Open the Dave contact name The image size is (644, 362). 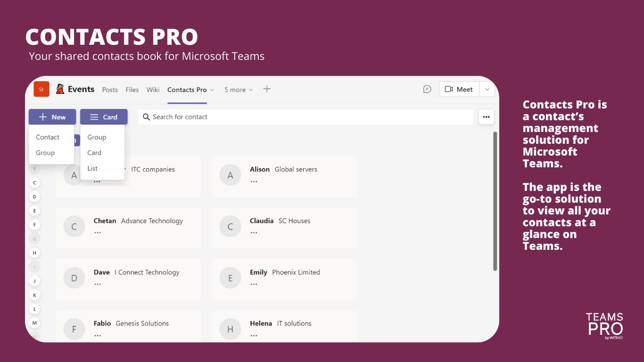pos(101,272)
